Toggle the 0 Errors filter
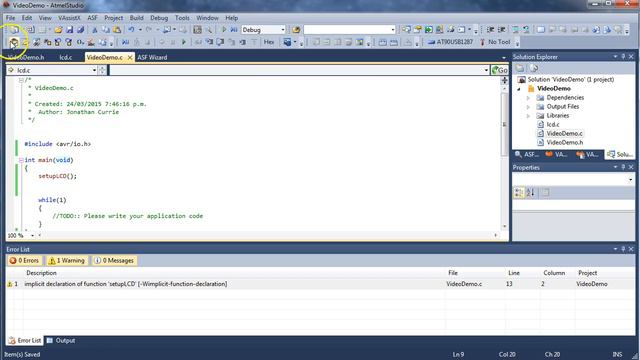Image resolution: width=640 pixels, height=360 pixels. [24, 260]
